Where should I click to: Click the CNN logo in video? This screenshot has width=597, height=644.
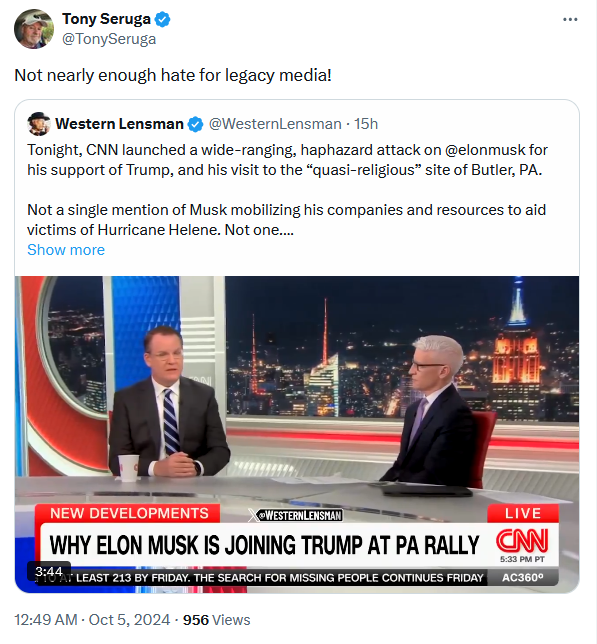click(x=522, y=540)
